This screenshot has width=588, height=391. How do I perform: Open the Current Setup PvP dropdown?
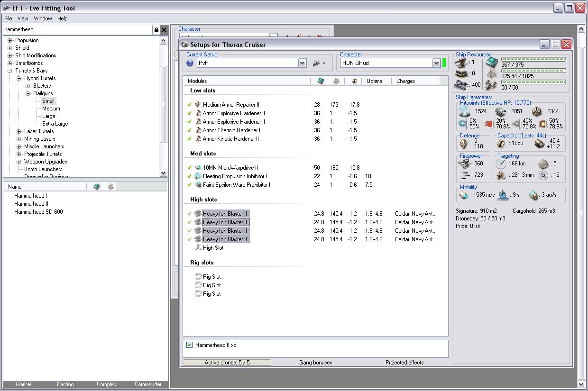pos(302,63)
